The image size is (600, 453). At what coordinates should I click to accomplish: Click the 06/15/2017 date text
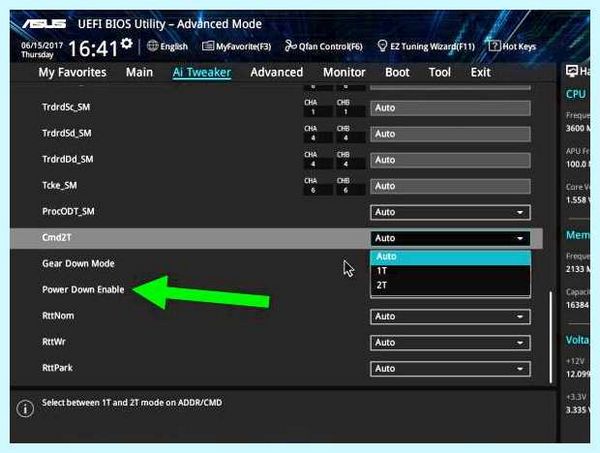42,45
